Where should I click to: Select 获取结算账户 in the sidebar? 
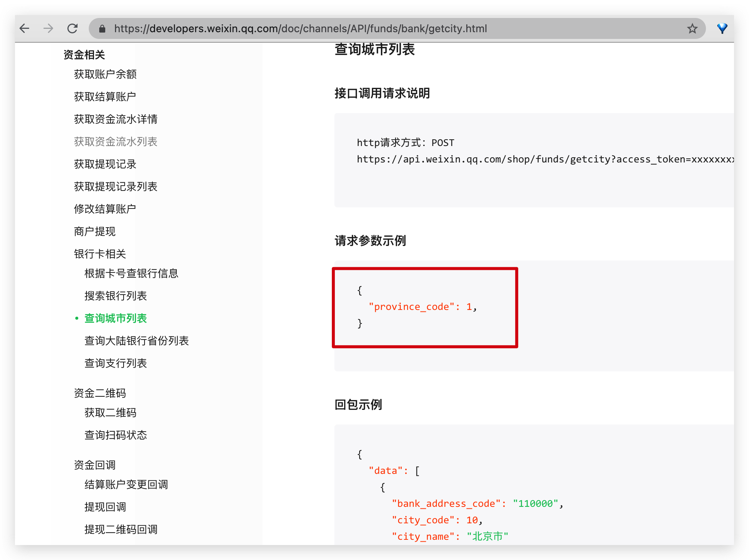pyautogui.click(x=105, y=96)
